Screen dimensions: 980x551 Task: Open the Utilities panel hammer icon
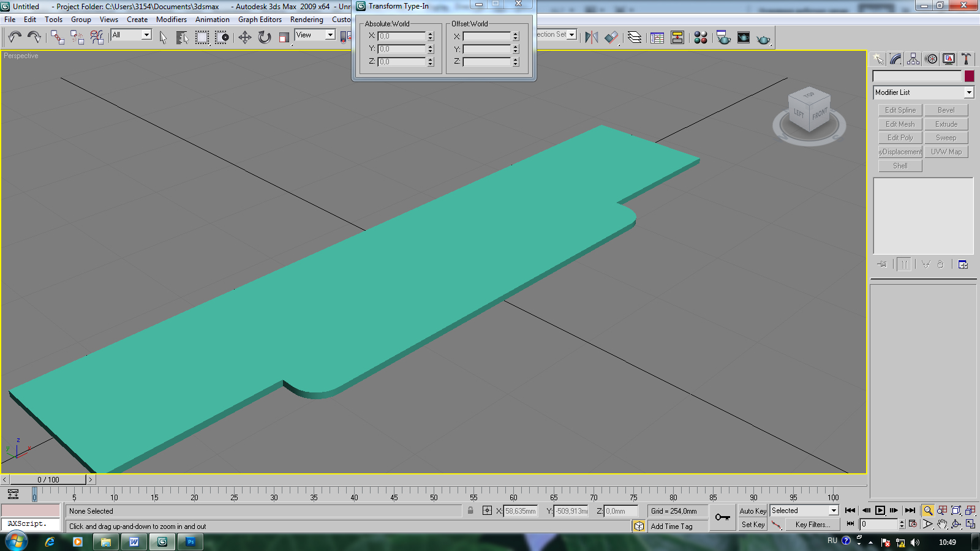tap(966, 59)
